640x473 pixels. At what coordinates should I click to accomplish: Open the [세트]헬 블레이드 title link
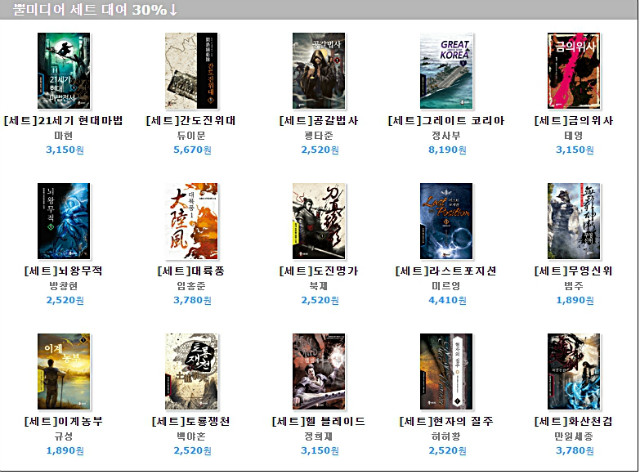(x=319, y=421)
